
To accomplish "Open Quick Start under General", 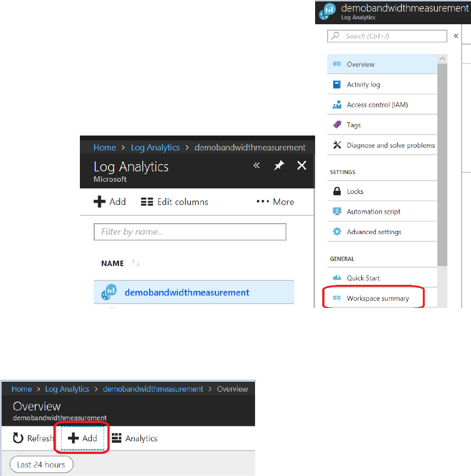I will 382,278.
